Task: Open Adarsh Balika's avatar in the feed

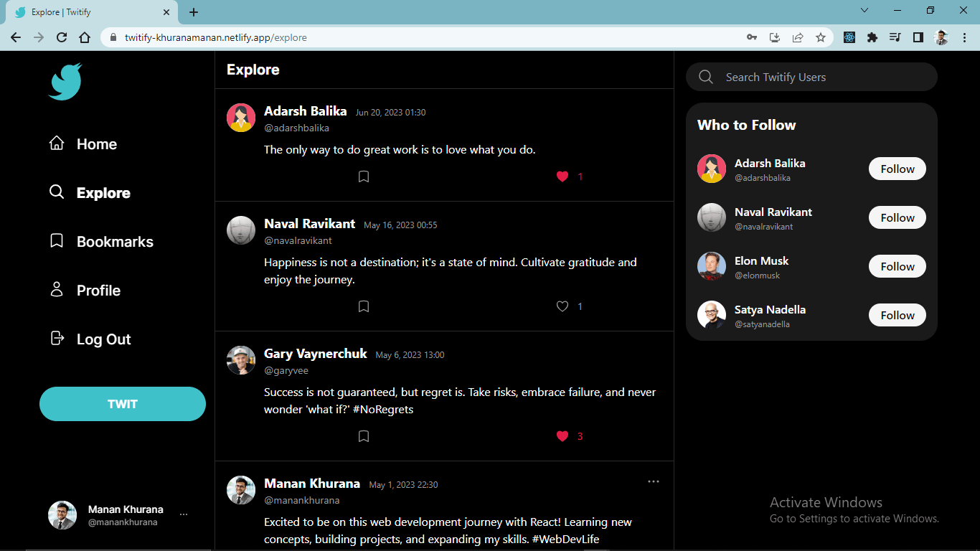Action: click(x=241, y=118)
